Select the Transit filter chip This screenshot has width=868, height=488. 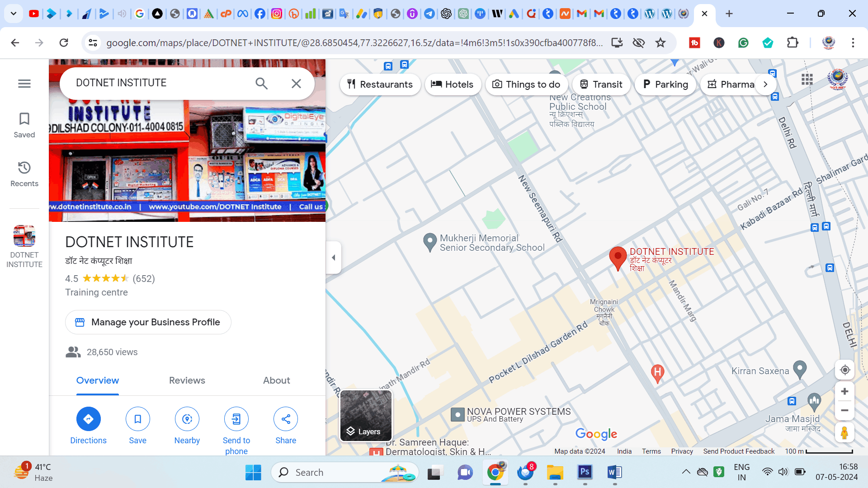(x=601, y=84)
